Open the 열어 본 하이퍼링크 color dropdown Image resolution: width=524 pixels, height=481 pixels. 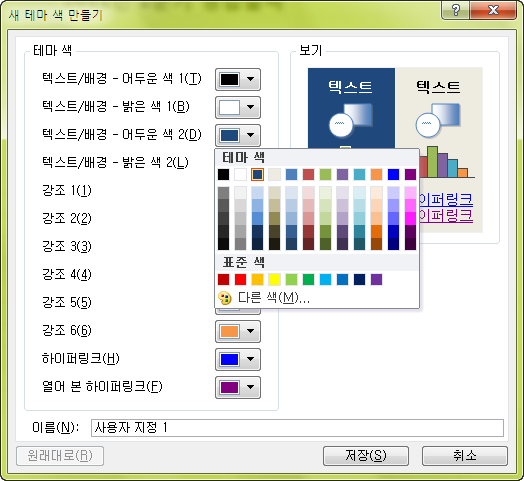pyautogui.click(x=238, y=387)
